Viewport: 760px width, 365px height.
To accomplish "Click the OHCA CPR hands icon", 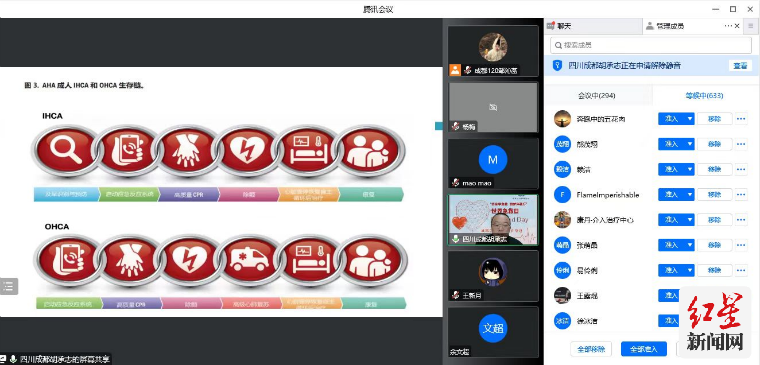I will point(130,260).
